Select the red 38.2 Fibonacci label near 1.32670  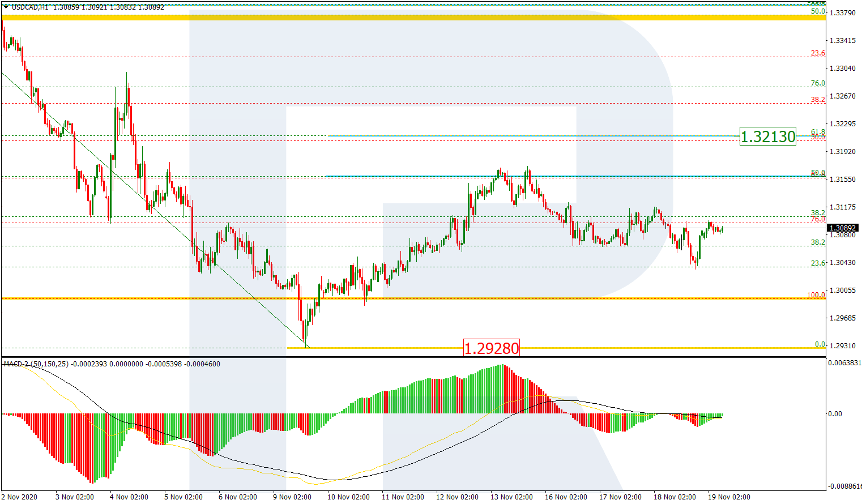click(x=818, y=100)
